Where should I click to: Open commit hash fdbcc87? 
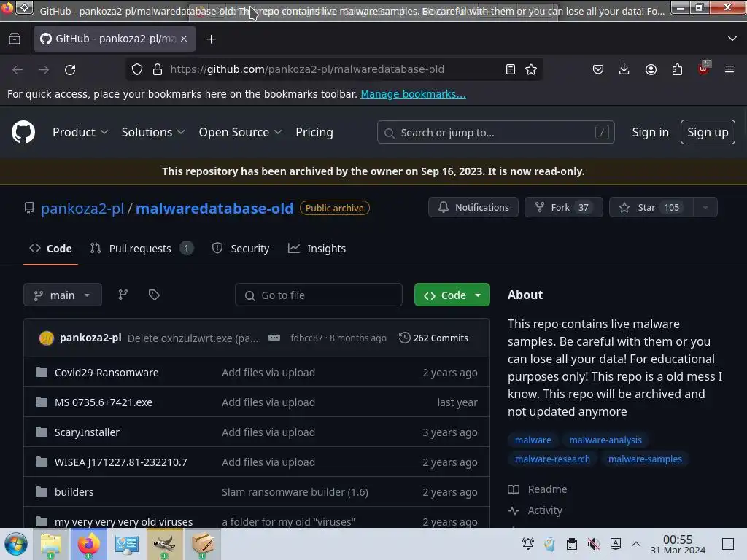306,338
